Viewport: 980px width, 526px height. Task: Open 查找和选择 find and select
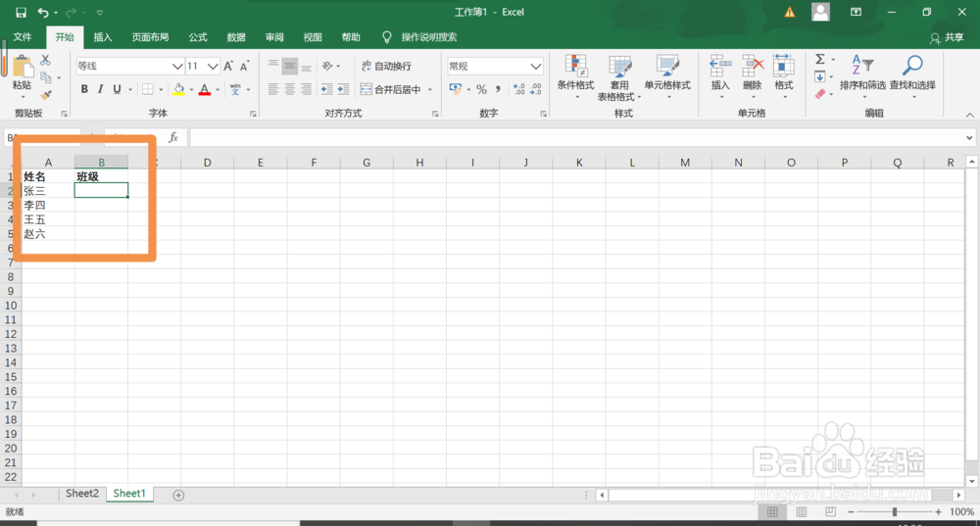coord(912,76)
